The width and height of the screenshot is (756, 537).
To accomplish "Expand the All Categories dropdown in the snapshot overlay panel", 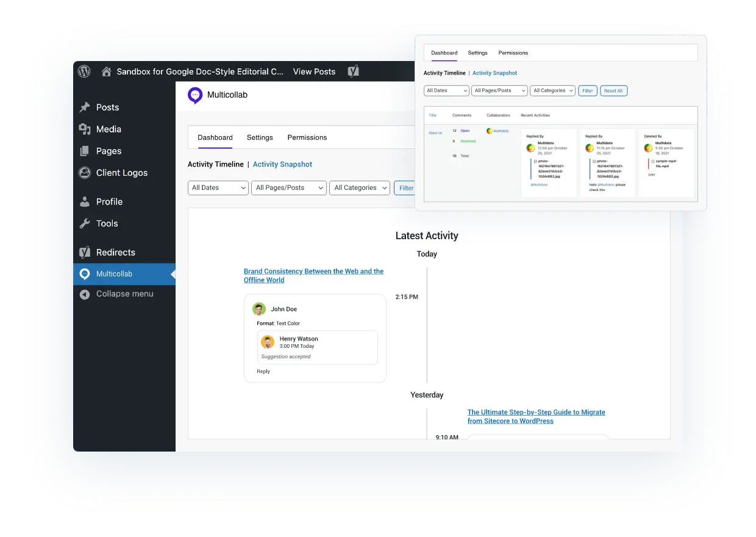I will [553, 90].
